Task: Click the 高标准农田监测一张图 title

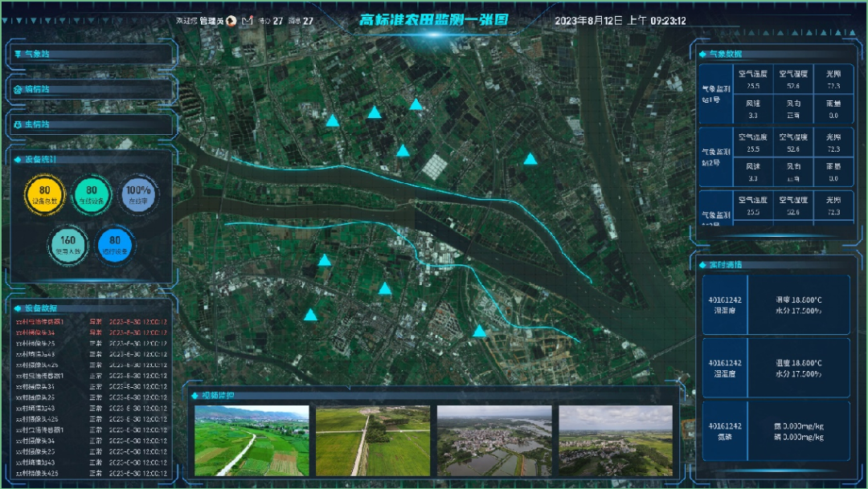Action: tap(433, 20)
